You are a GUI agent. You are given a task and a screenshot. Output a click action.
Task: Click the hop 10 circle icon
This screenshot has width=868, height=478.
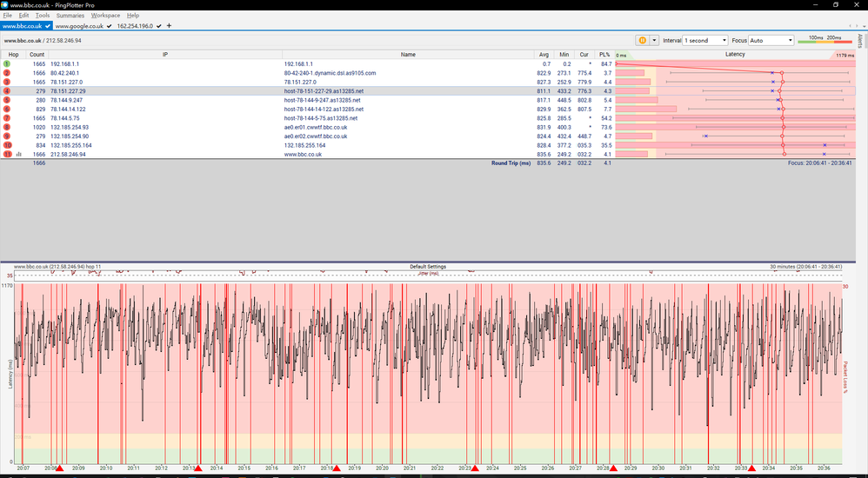click(7, 145)
